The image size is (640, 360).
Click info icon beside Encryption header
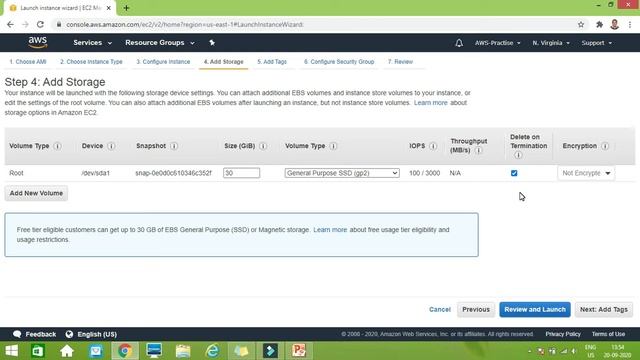pos(605,146)
